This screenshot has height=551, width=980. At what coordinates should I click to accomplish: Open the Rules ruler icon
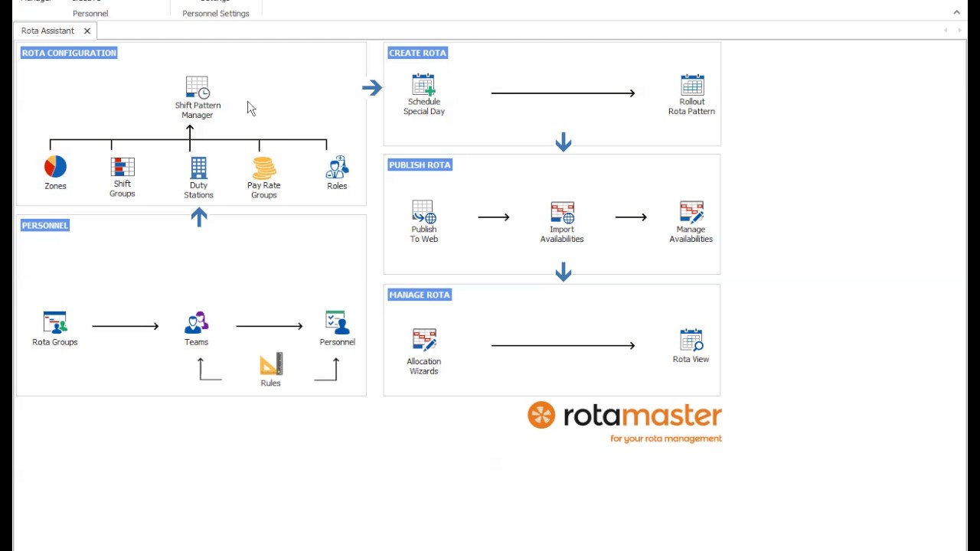point(271,364)
